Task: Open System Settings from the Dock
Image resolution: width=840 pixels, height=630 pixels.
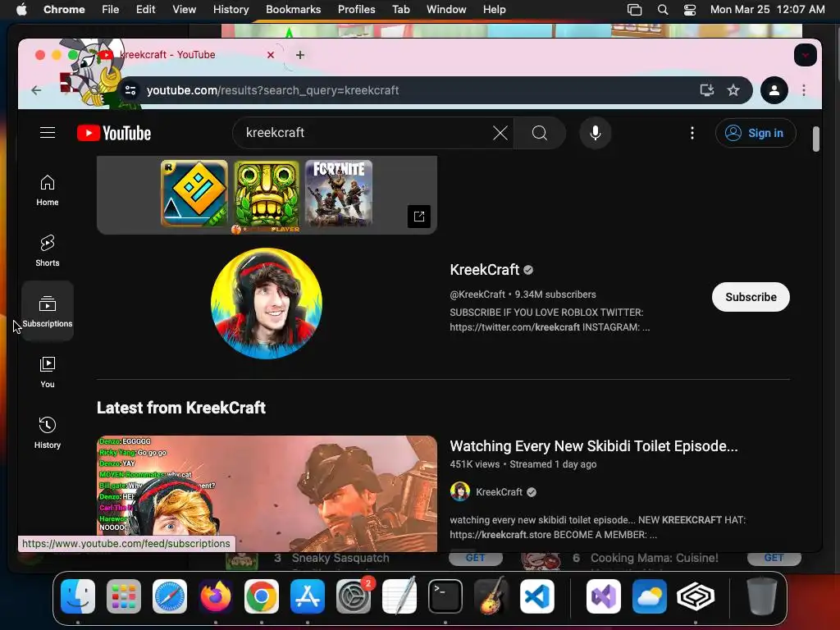Action: point(354,596)
